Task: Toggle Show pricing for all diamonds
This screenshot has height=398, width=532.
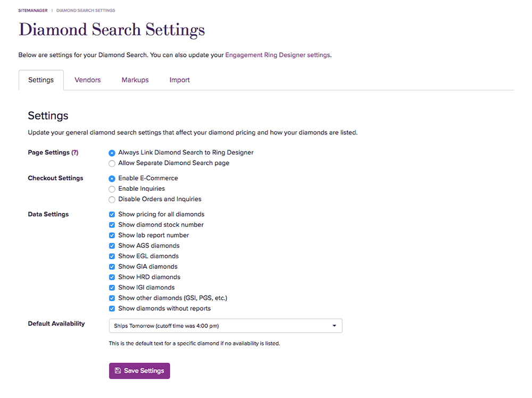Action: click(112, 214)
